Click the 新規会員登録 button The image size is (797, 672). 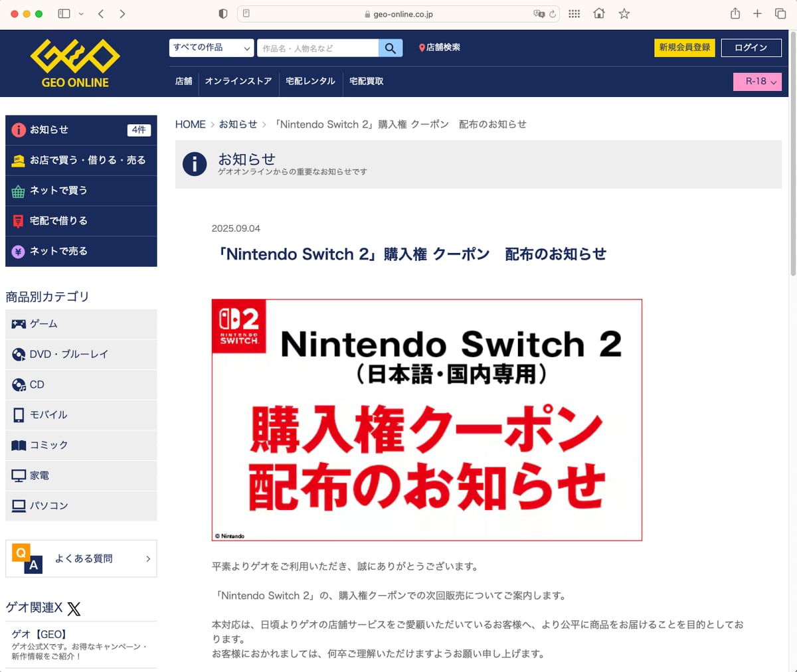(684, 48)
